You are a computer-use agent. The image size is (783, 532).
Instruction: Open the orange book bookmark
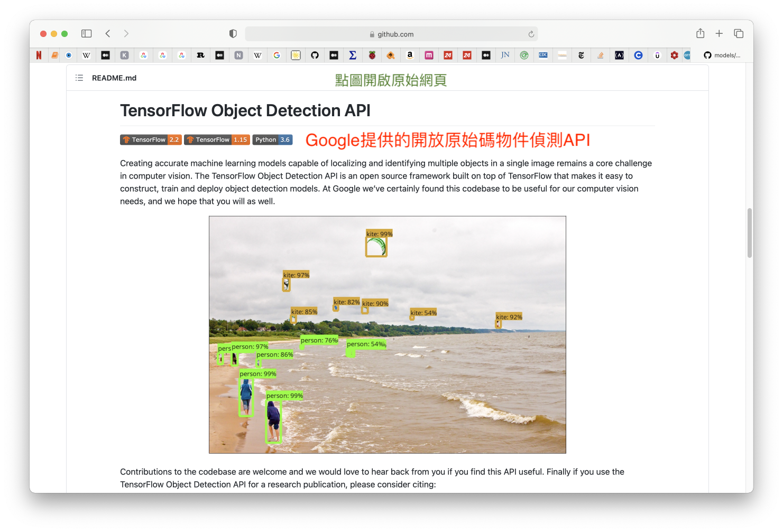(54, 55)
